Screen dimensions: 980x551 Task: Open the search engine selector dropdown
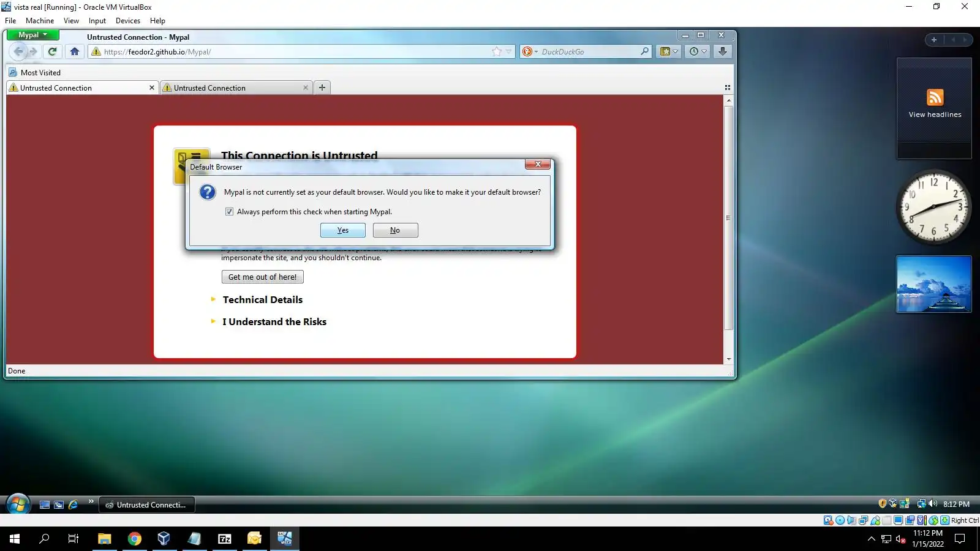pyautogui.click(x=536, y=51)
